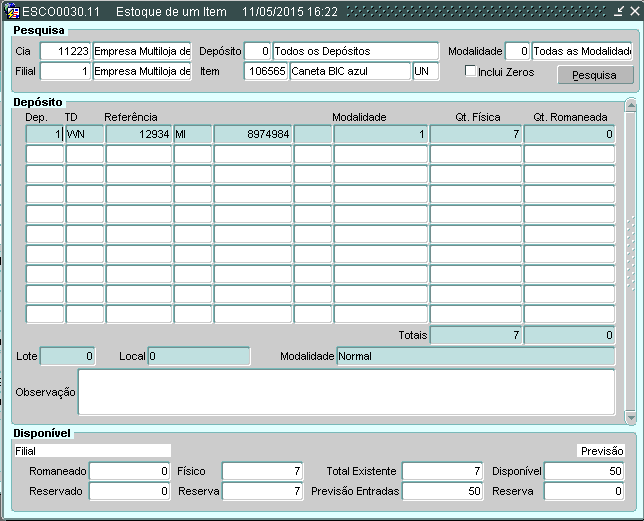The width and height of the screenshot is (644, 521).
Task: Click the Totais Qt. Física field
Action: coord(476,335)
